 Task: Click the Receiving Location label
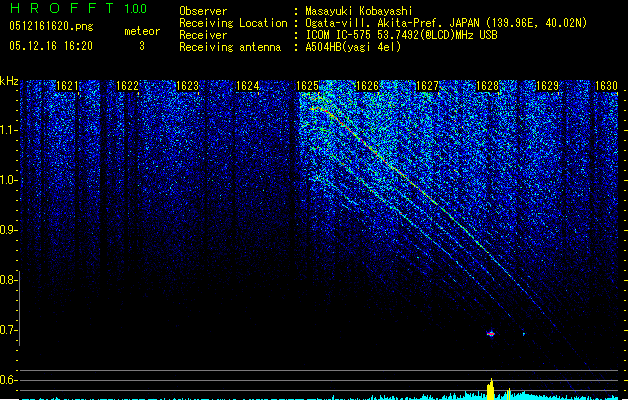coord(233,23)
